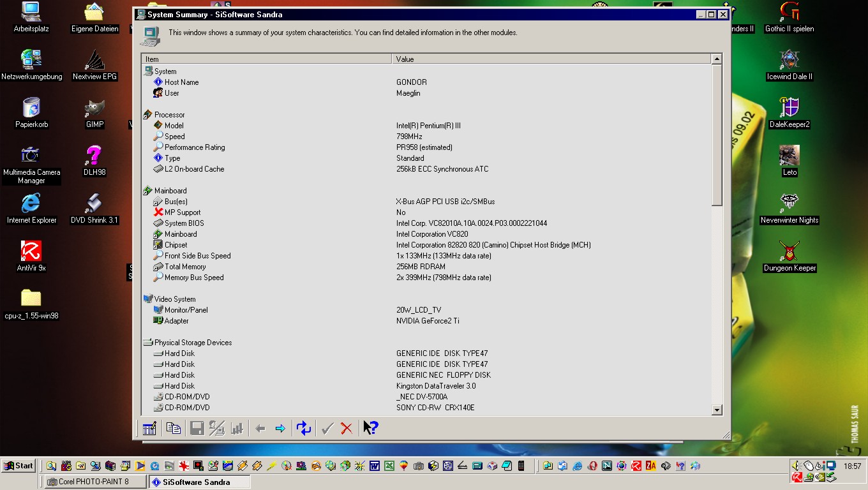This screenshot has height=490, width=868.
Task: Select the Chipset row
Action: click(x=426, y=245)
